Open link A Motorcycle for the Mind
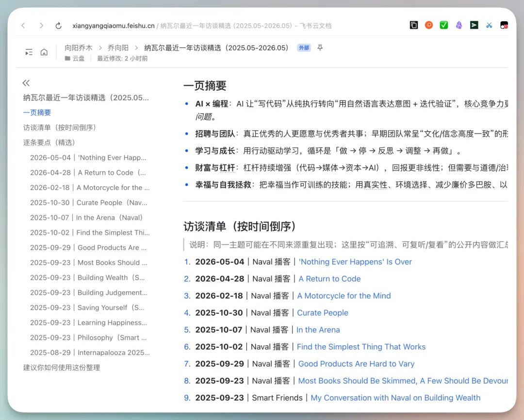524x420 pixels. coord(344,296)
